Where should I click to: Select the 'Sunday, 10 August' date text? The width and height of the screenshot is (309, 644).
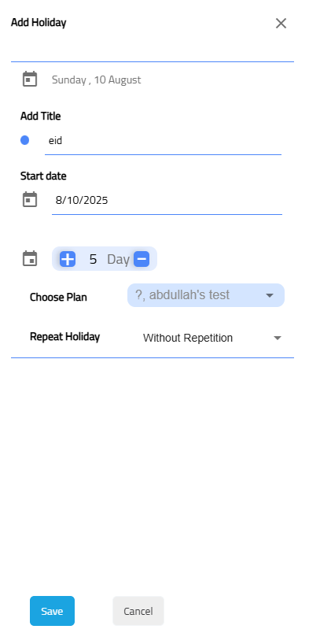coord(96,80)
